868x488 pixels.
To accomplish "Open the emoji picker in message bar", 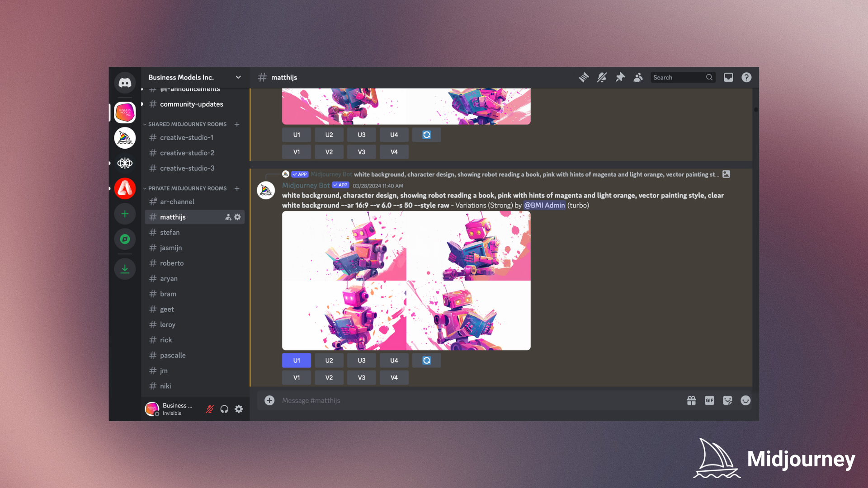I will coord(745,400).
